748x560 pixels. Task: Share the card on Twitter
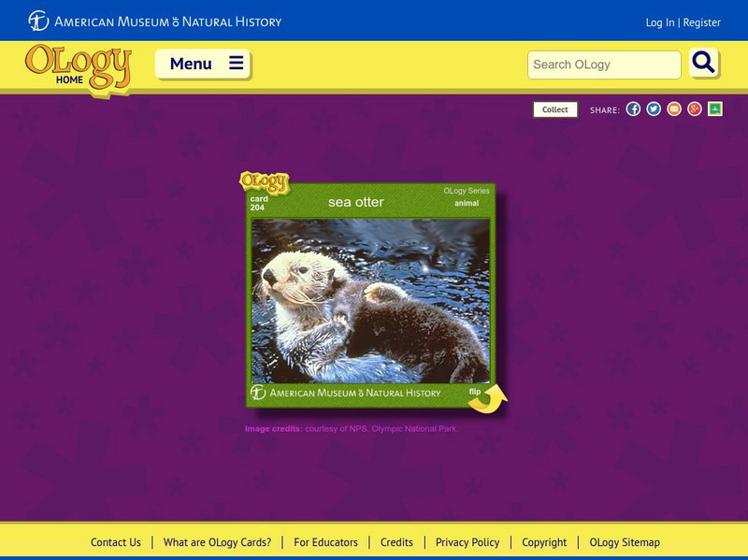pyautogui.click(x=655, y=108)
